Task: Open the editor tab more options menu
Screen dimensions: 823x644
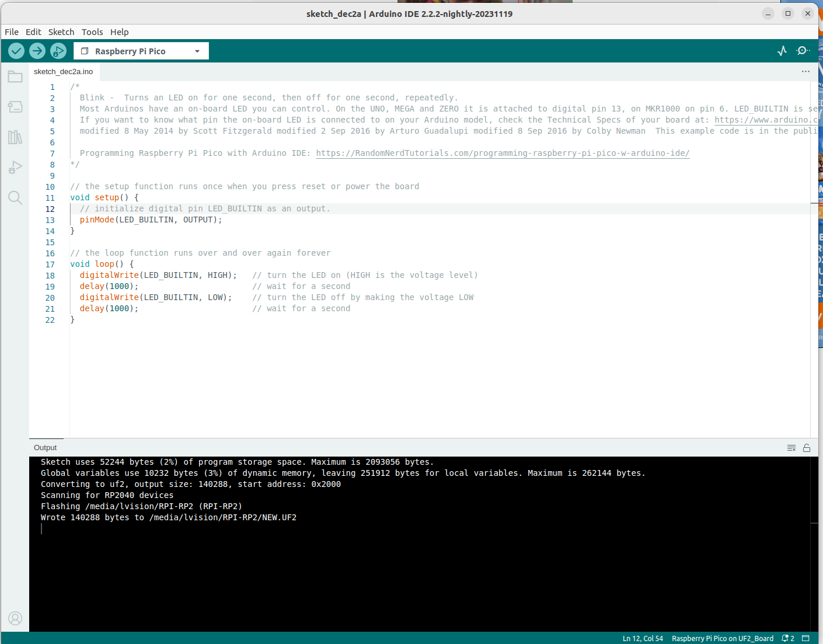Action: (805, 71)
